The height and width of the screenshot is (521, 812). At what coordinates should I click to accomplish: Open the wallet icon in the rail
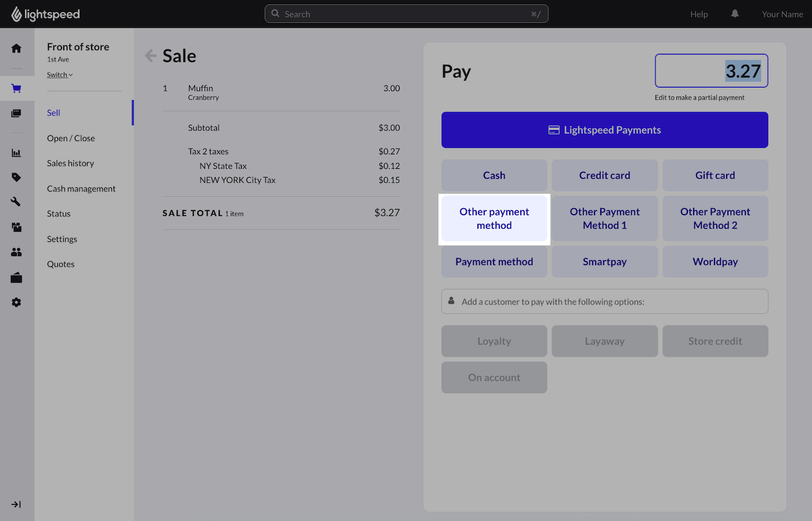pos(16,277)
